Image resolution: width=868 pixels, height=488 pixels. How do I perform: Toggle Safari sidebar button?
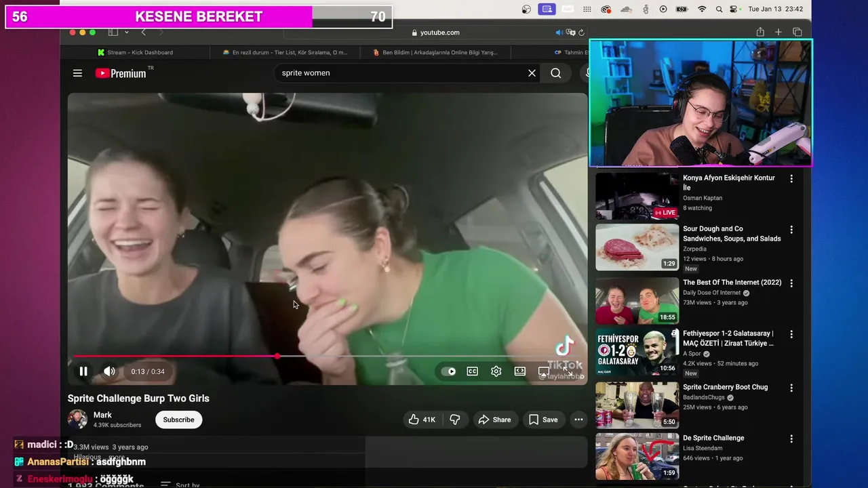coord(113,33)
